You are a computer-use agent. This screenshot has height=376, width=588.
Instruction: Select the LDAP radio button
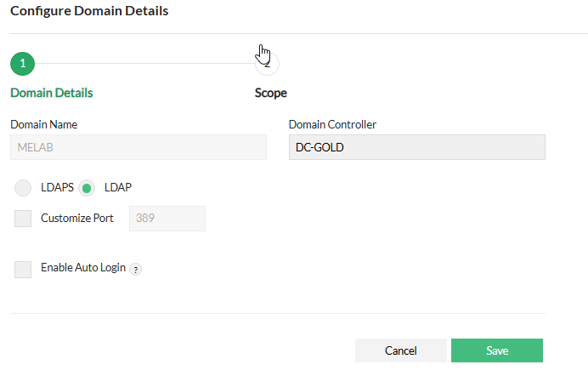pyautogui.click(x=87, y=187)
